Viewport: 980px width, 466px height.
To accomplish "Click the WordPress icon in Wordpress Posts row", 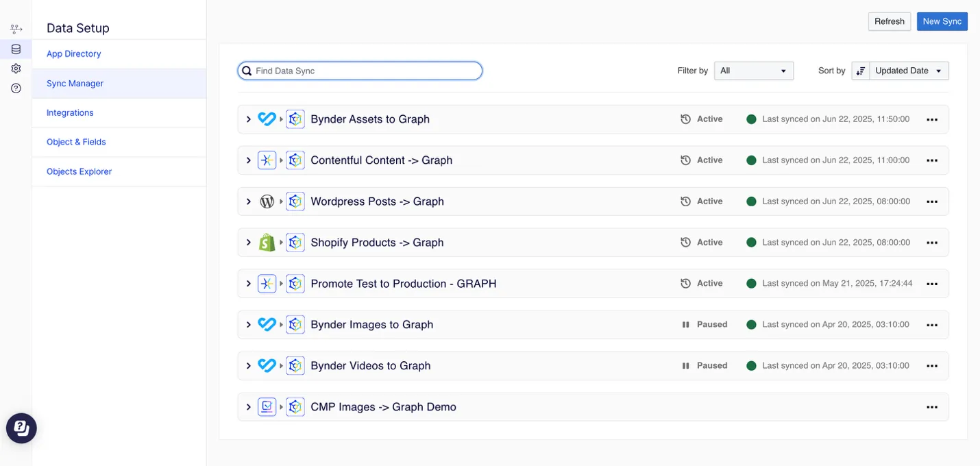I will (x=267, y=201).
